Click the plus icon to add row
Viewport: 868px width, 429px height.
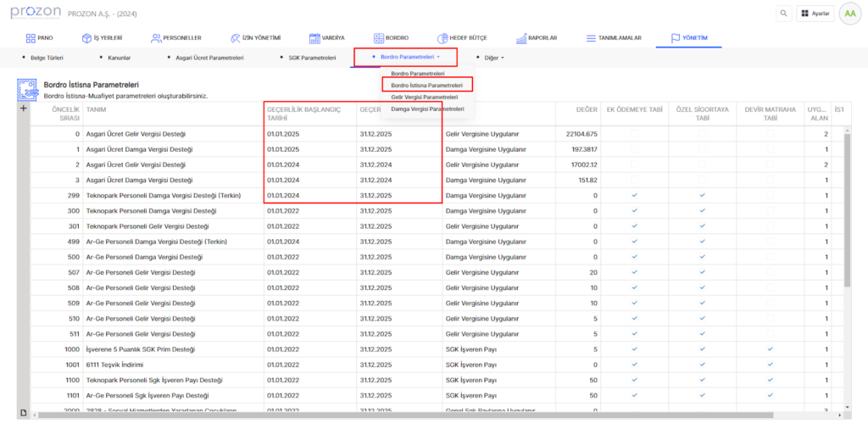pos(23,108)
